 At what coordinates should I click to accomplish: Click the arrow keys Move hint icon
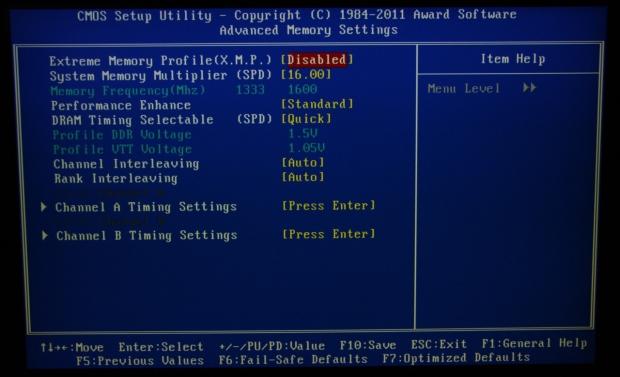point(55,347)
